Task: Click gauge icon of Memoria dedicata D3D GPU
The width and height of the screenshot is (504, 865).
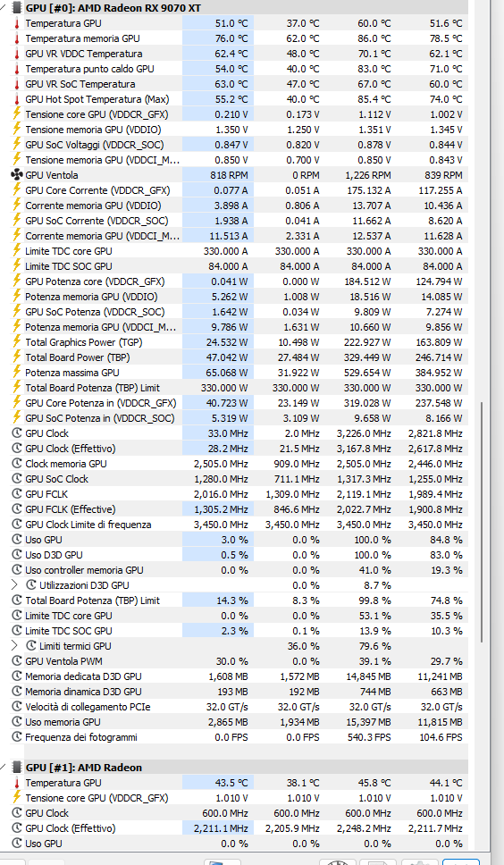Action: tap(17, 676)
